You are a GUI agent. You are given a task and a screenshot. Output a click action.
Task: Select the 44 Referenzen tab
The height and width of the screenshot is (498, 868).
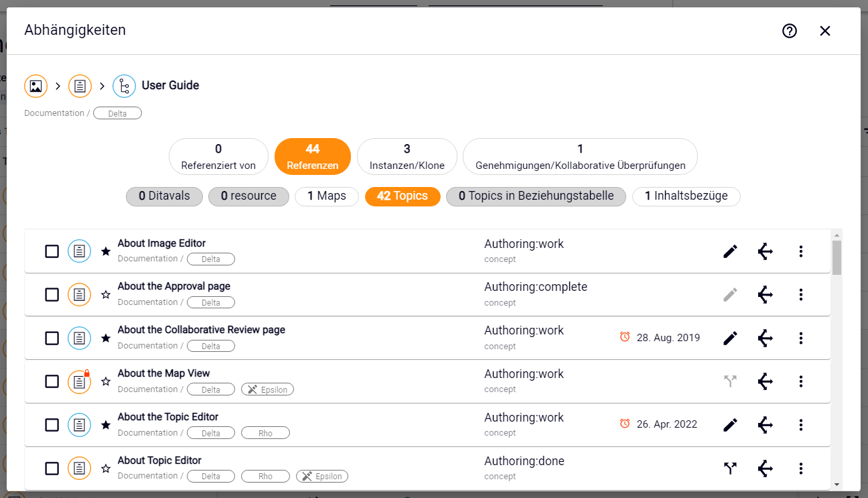313,156
